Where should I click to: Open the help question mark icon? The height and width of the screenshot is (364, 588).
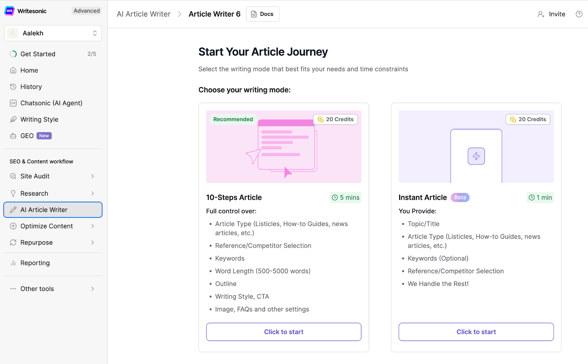click(579, 14)
